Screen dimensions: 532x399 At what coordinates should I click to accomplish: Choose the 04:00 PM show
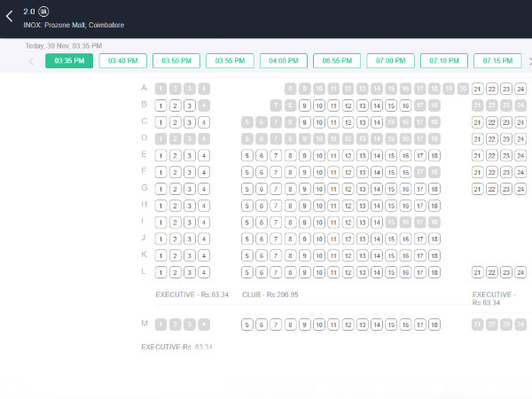[x=284, y=61]
